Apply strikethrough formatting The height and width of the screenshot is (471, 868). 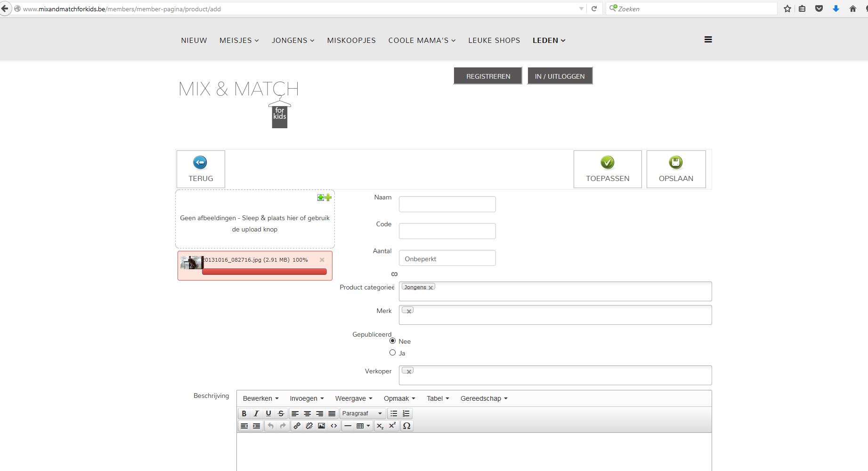[281, 413]
